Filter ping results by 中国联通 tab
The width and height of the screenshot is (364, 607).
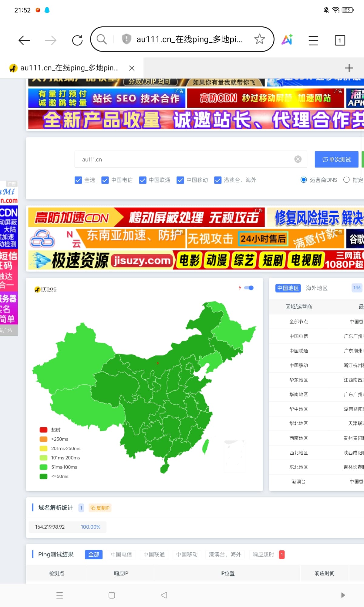[154, 554]
